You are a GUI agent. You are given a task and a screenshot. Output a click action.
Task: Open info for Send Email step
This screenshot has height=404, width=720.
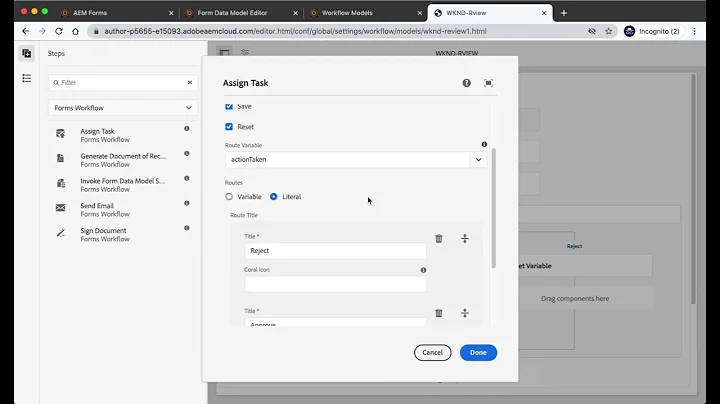point(187,203)
